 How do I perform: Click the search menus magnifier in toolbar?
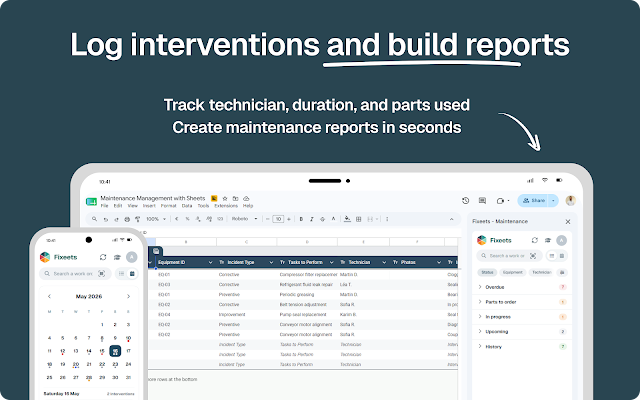coord(94,219)
